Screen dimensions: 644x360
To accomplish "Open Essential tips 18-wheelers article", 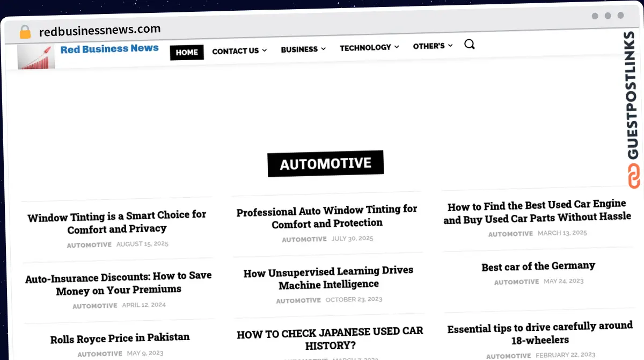I will point(539,333).
